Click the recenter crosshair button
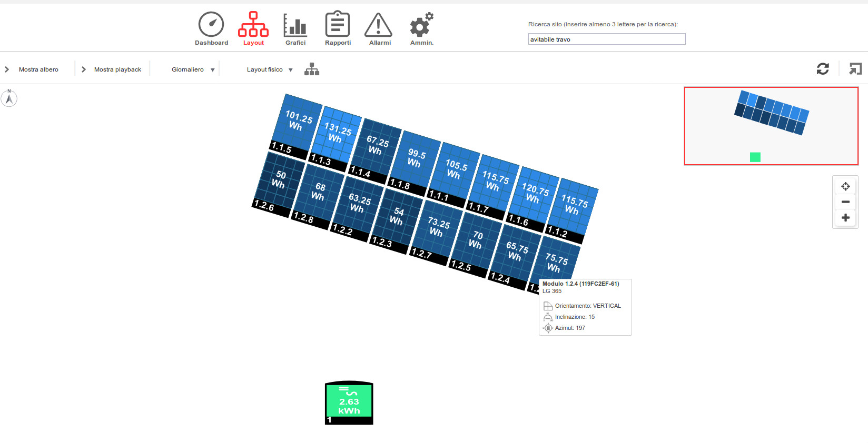 (845, 186)
